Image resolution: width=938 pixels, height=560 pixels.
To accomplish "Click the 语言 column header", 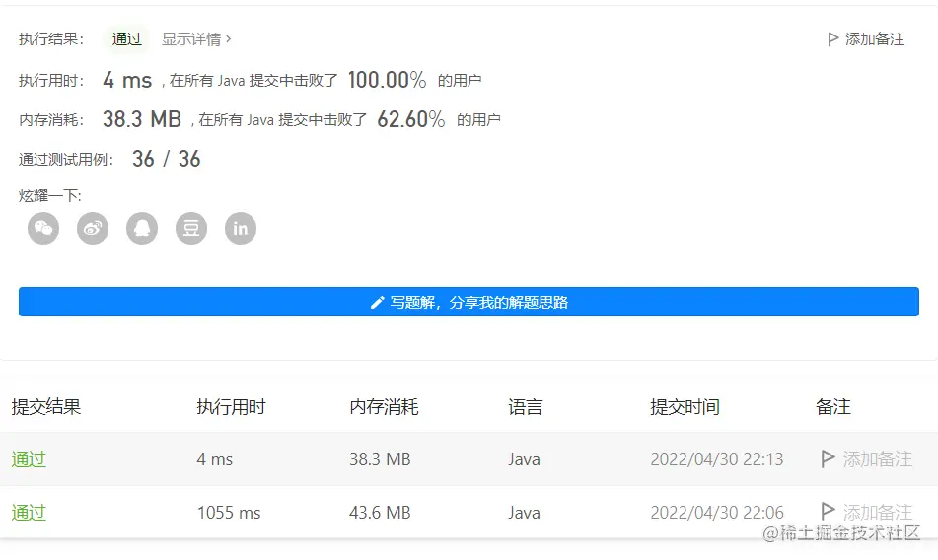I will coord(526,407).
